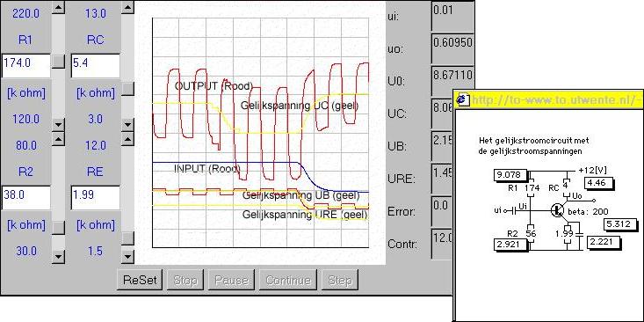Click the RC slider thumb
Screen dimensions: 644x322
tap(128, 89)
